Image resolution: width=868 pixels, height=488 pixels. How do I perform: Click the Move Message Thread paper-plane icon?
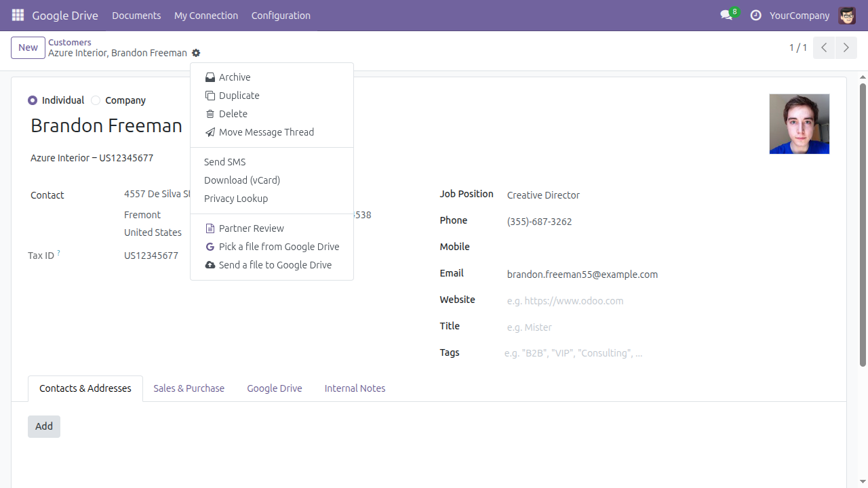coord(210,132)
